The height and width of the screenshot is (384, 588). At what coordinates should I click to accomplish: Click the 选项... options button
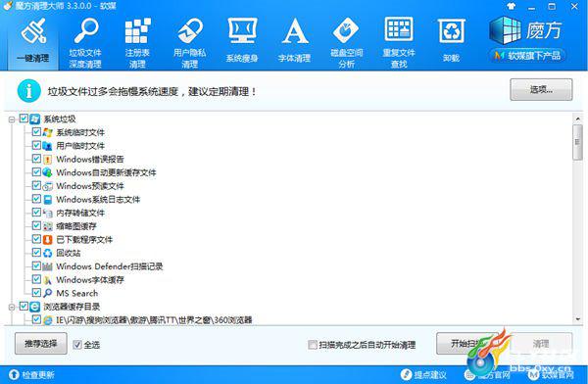(541, 89)
